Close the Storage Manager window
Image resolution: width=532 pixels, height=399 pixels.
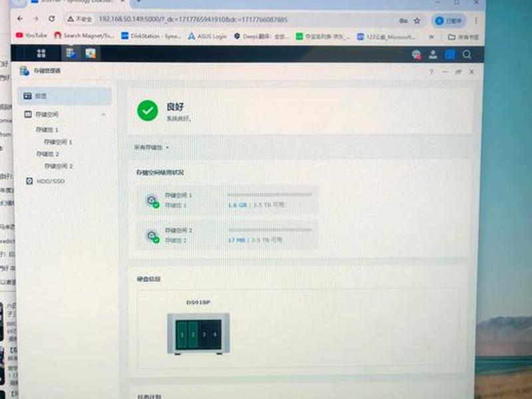click(472, 72)
